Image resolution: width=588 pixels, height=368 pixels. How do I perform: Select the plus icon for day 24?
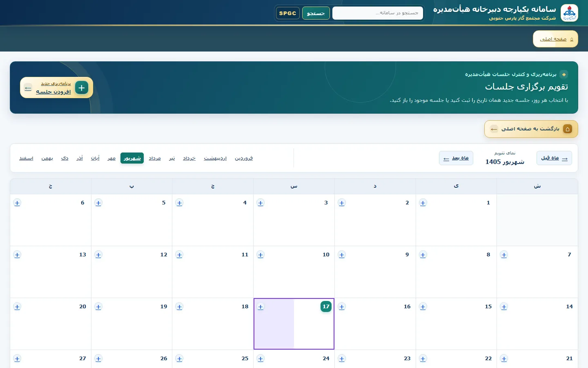(261, 359)
